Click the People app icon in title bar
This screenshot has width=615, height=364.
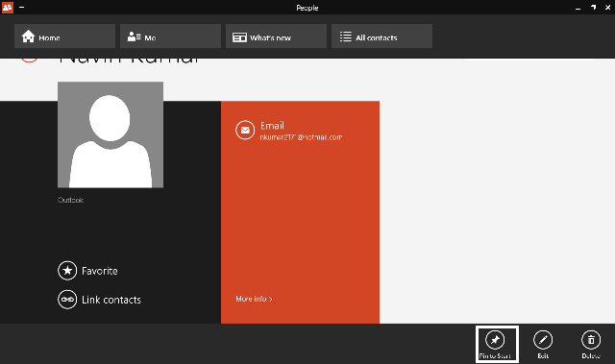pos(8,7)
